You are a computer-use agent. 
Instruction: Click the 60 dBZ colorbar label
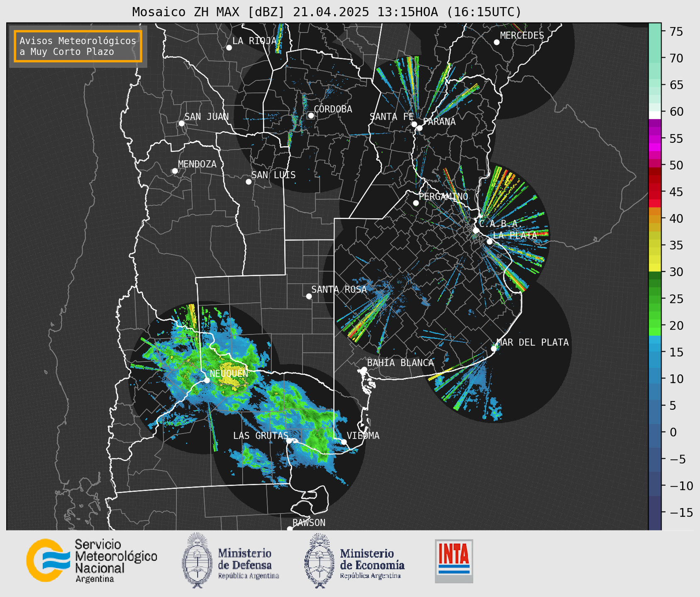pyautogui.click(x=676, y=112)
